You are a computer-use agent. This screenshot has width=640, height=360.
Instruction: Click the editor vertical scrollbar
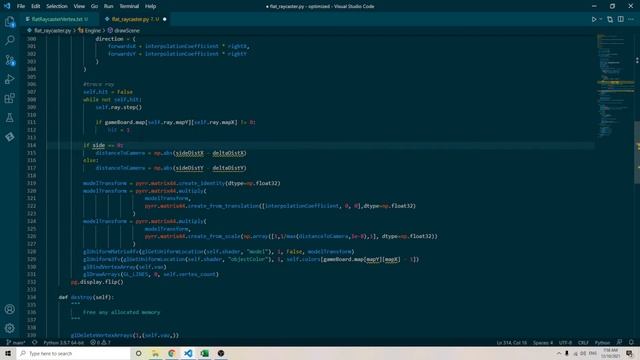(x=637, y=152)
